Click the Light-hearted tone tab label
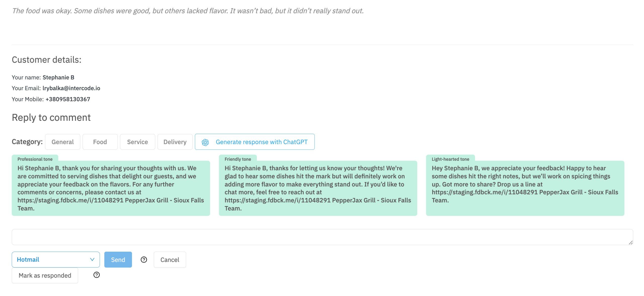The width and height of the screenshot is (644, 296). [x=450, y=159]
